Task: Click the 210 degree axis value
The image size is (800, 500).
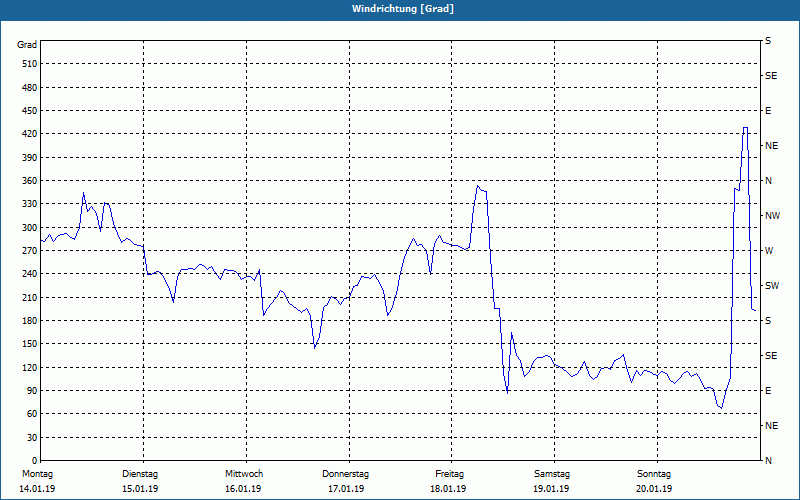Action: pos(30,297)
